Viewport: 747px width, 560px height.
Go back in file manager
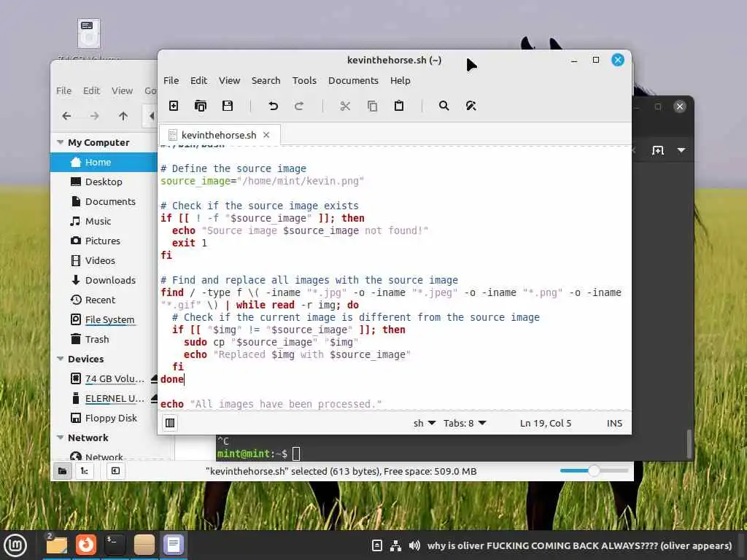[x=66, y=116]
